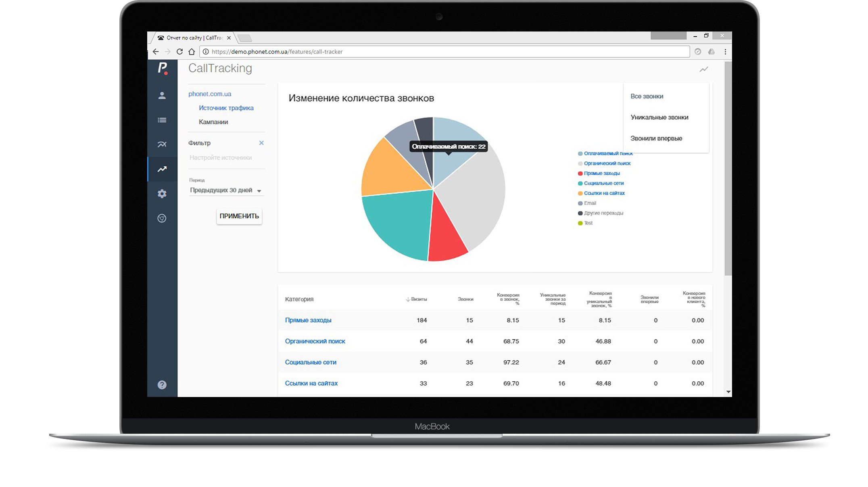Screen dimensions: 868x487
Task: Toggle Социальные сети legend item
Action: point(601,183)
